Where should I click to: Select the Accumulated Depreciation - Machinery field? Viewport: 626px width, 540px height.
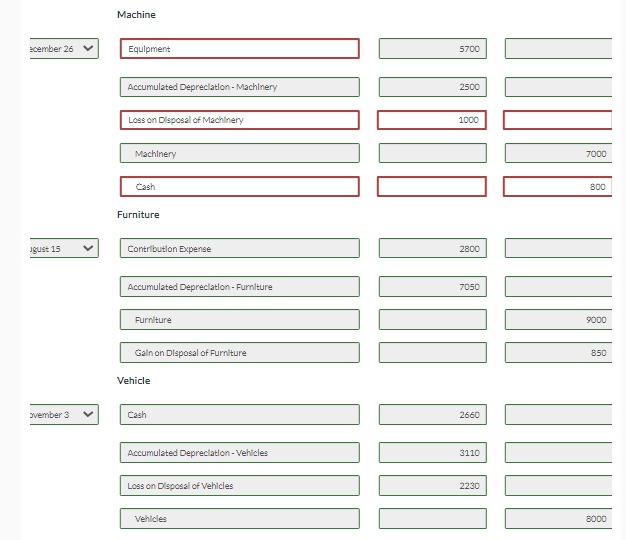click(x=240, y=87)
